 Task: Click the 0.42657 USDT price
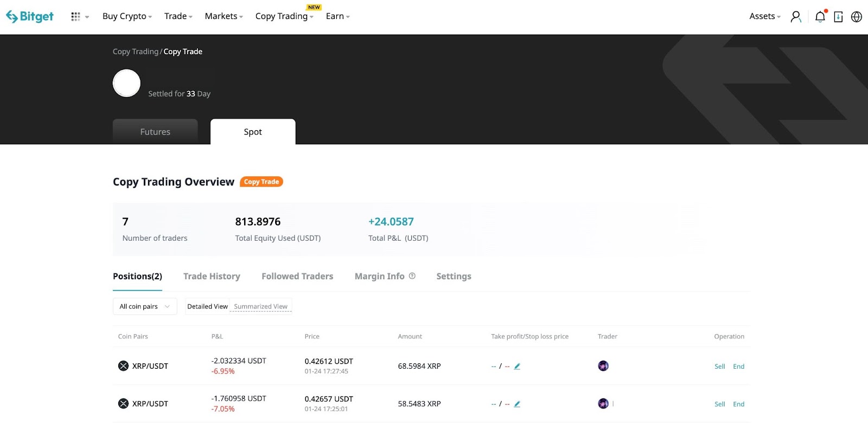329,399
